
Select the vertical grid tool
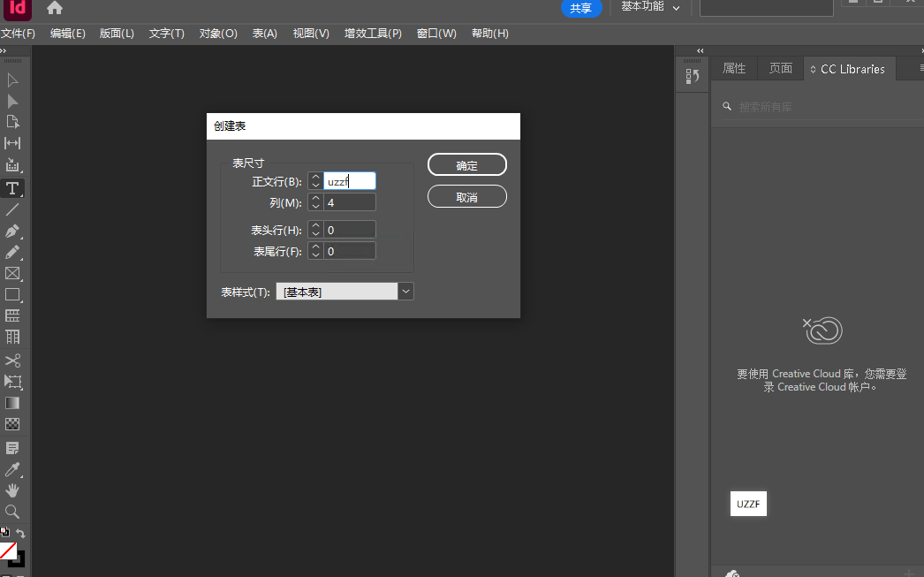coord(12,338)
